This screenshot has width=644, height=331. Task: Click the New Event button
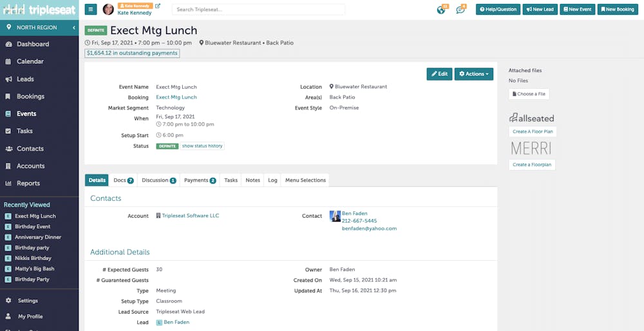(x=577, y=10)
